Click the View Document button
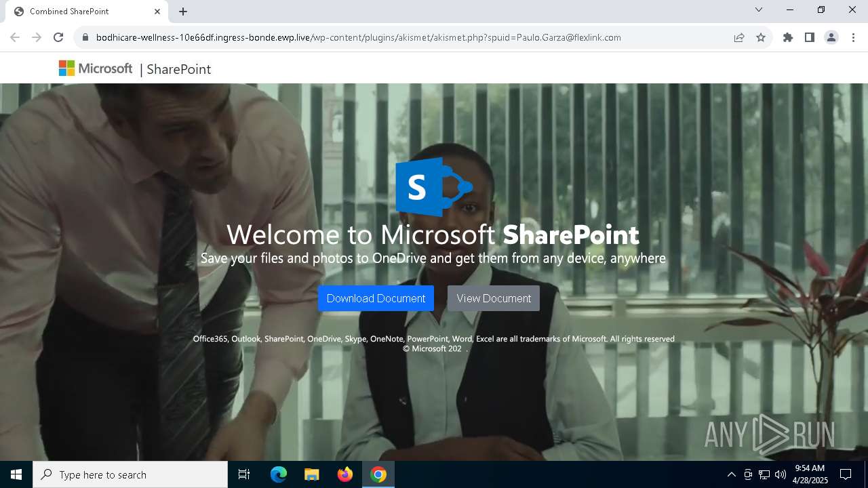 coord(494,298)
